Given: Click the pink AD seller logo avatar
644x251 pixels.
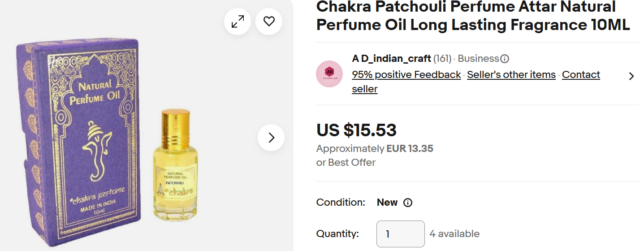Looking at the screenshot, I should pyautogui.click(x=329, y=74).
